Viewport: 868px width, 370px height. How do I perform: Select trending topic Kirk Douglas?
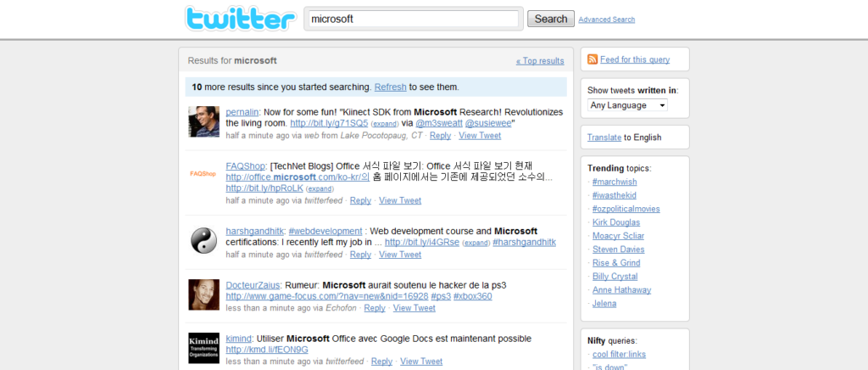click(616, 222)
